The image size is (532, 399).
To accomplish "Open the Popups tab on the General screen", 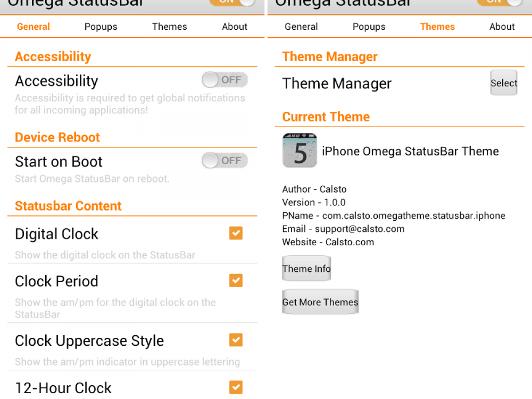I will 101,27.
